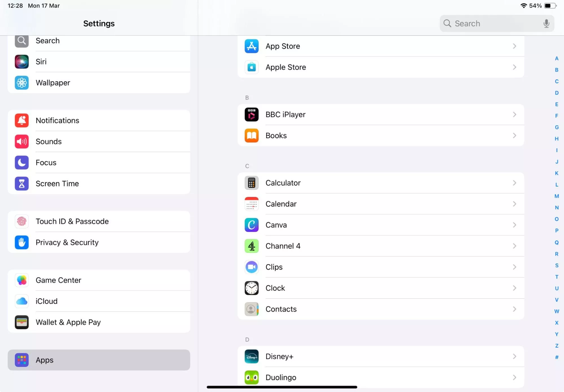This screenshot has width=564, height=392.
Task: Click the Game Center bubbles icon
Action: click(x=22, y=280)
